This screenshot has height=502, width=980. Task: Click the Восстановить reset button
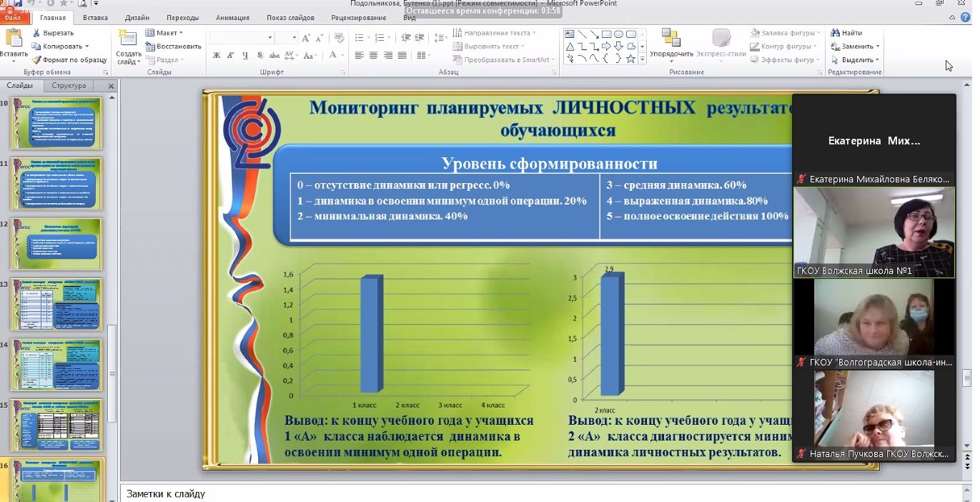coord(174,46)
